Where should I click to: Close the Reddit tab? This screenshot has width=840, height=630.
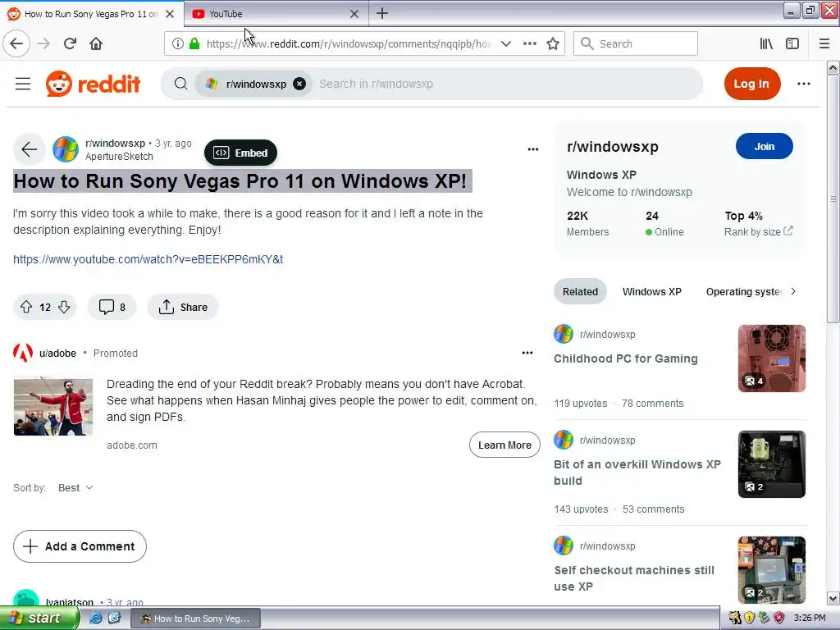(170, 14)
